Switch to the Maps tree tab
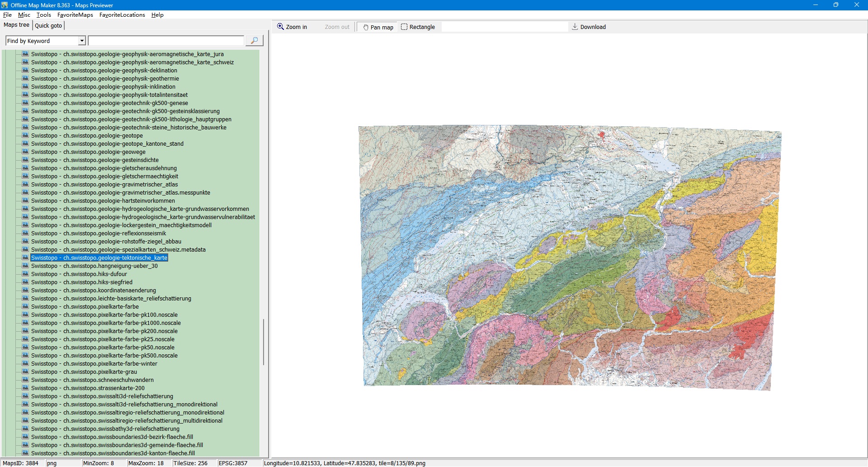 (16, 25)
